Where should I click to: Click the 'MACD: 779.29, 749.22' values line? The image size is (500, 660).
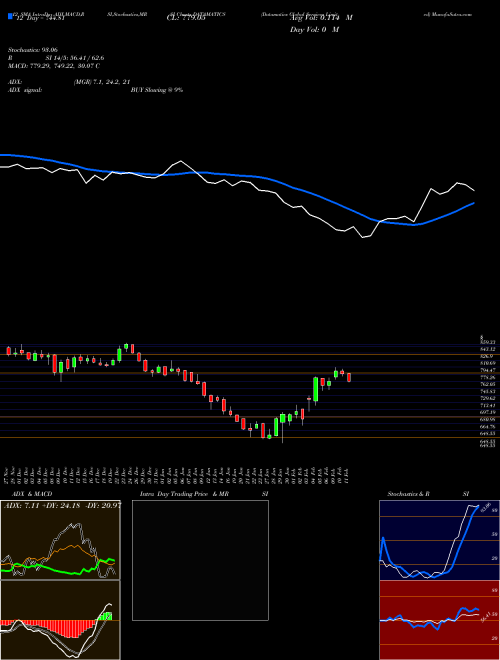point(53,66)
